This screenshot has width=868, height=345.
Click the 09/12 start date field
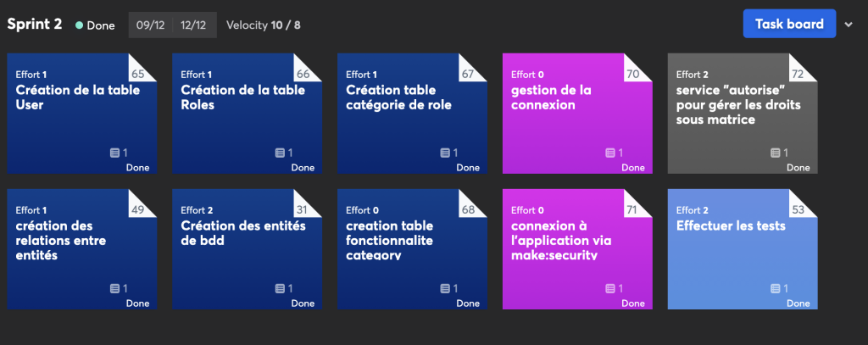pos(151,25)
